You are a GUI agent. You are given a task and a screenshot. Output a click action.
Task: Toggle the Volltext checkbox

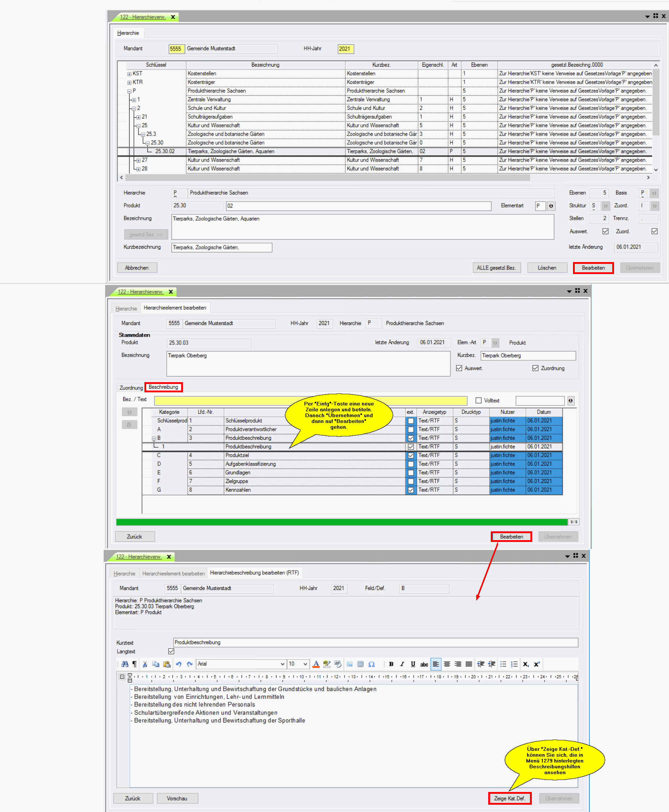(479, 401)
